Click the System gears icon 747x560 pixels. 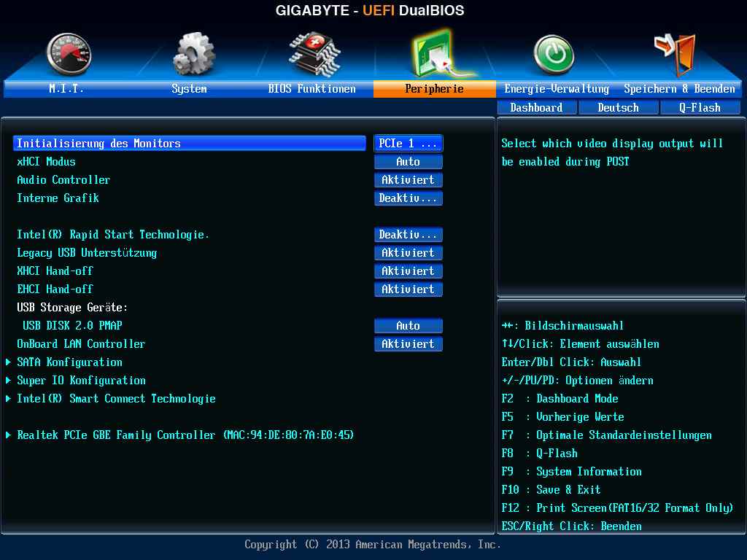(x=193, y=54)
